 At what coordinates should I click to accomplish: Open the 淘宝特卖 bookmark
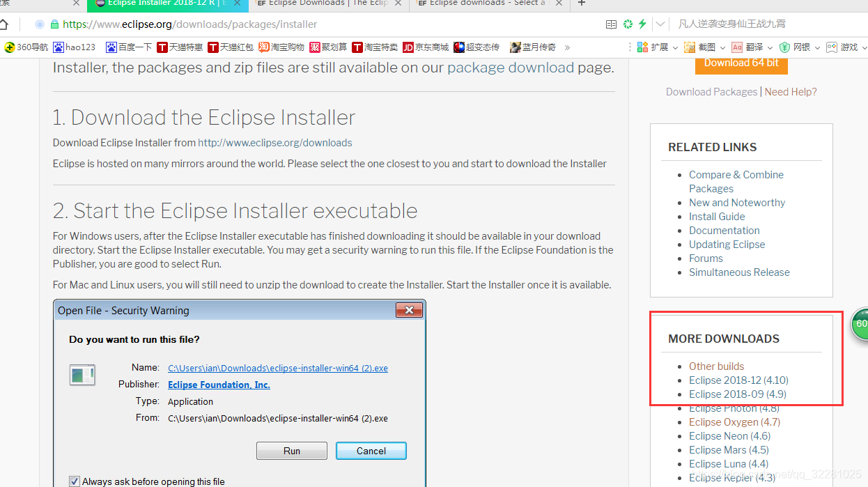[375, 47]
